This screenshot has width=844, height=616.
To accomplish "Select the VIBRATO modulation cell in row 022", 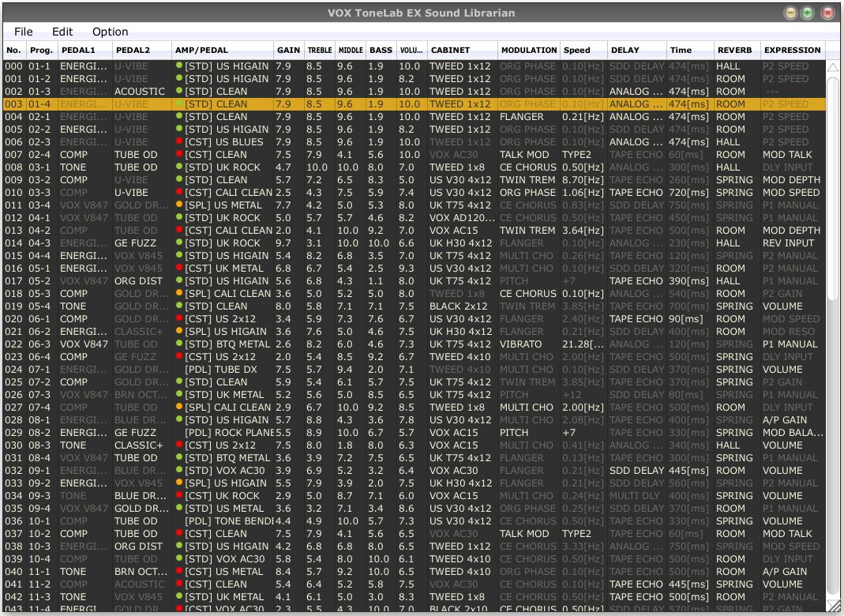I will click(521, 344).
